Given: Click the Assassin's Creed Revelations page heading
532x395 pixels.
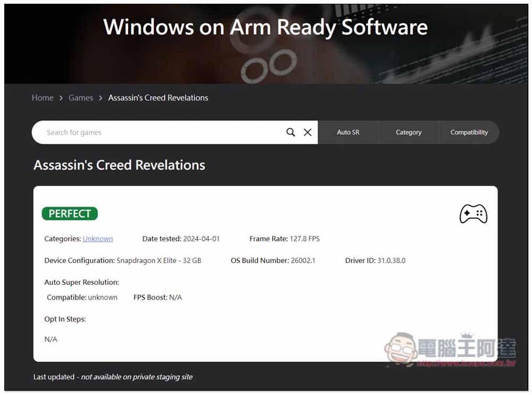Looking at the screenshot, I should pyautogui.click(x=119, y=165).
